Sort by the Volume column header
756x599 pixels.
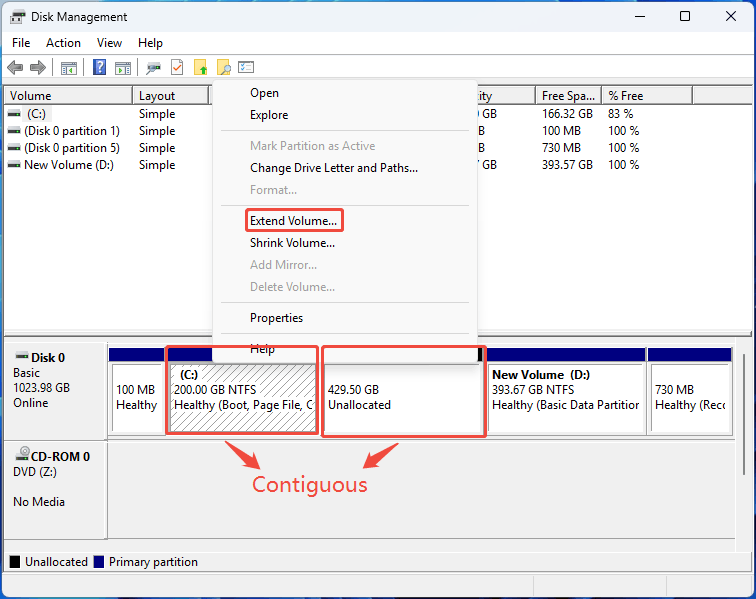click(68, 95)
